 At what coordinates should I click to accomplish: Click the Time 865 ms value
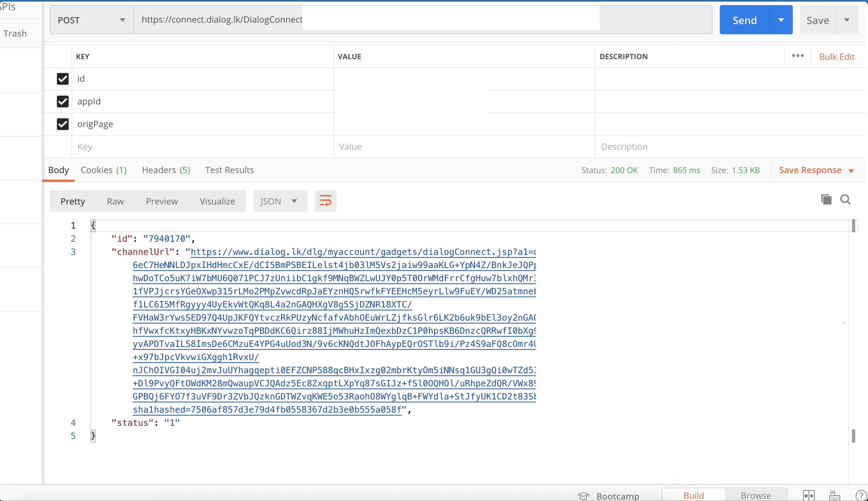click(x=687, y=170)
